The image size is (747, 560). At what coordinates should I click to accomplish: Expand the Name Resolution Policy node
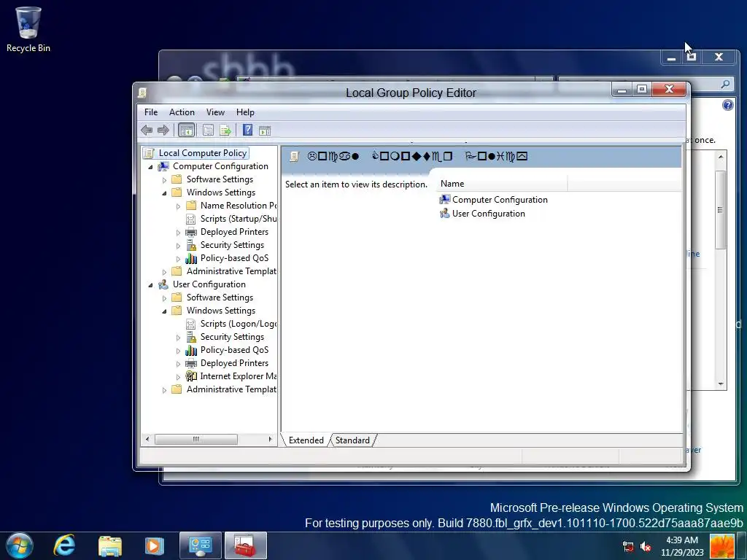click(178, 206)
